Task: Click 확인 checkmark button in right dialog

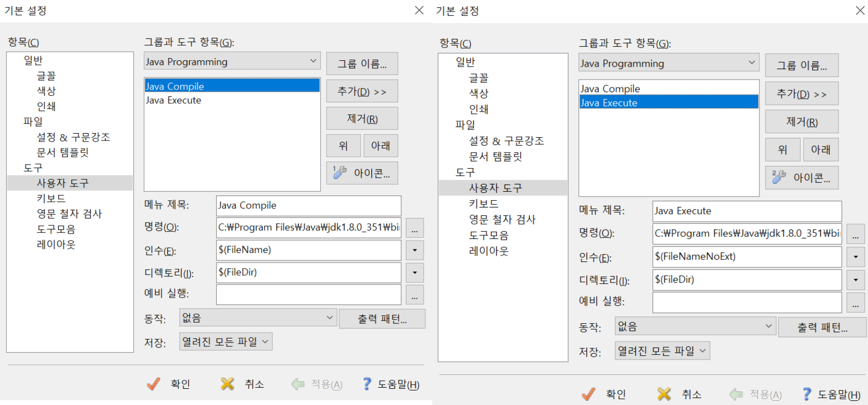Action: coord(604,394)
